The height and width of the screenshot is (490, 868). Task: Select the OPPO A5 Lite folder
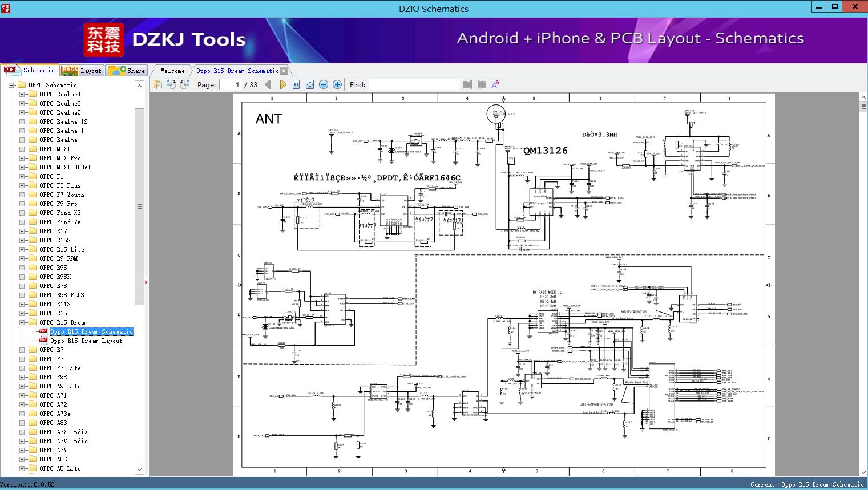(60, 468)
